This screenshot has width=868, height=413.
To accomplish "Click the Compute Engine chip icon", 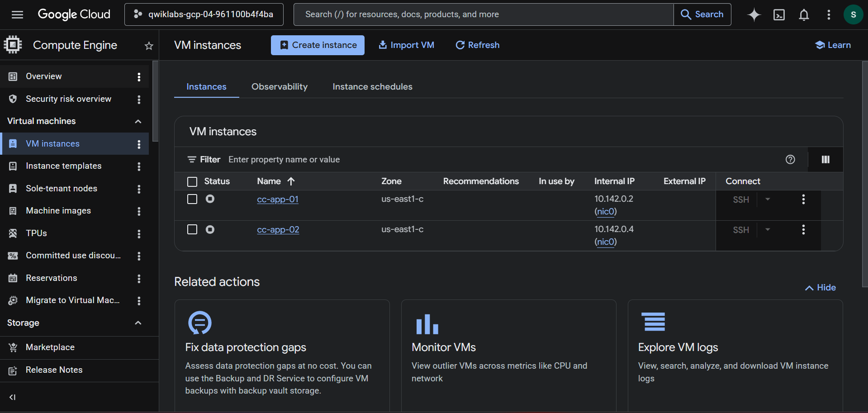I will tap(13, 45).
